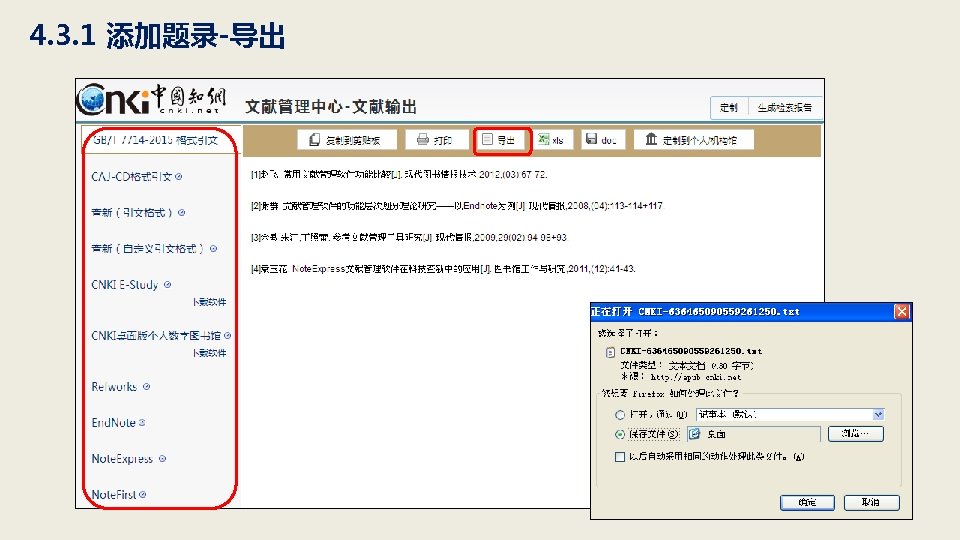Screen dimensions: 960x540
Task: Click 取消 in download dialog
Action: tap(871, 503)
